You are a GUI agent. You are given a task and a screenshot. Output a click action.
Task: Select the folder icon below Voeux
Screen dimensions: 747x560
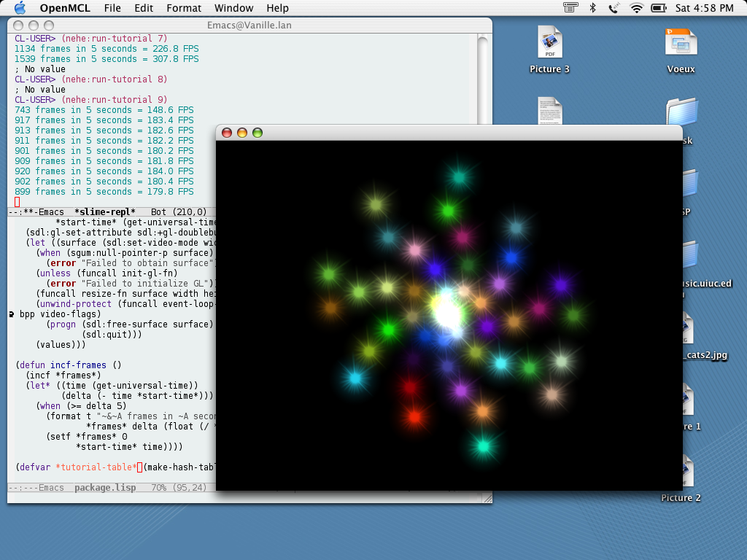(682, 112)
